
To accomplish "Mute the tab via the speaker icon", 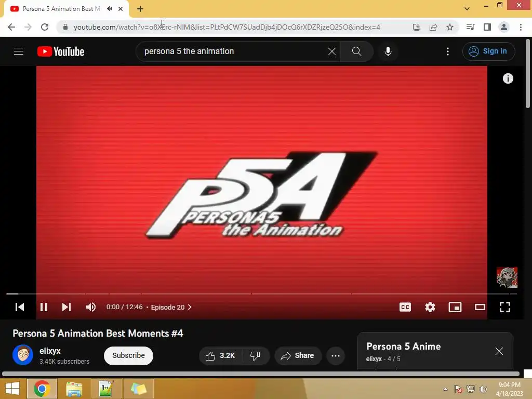I will pos(109,9).
